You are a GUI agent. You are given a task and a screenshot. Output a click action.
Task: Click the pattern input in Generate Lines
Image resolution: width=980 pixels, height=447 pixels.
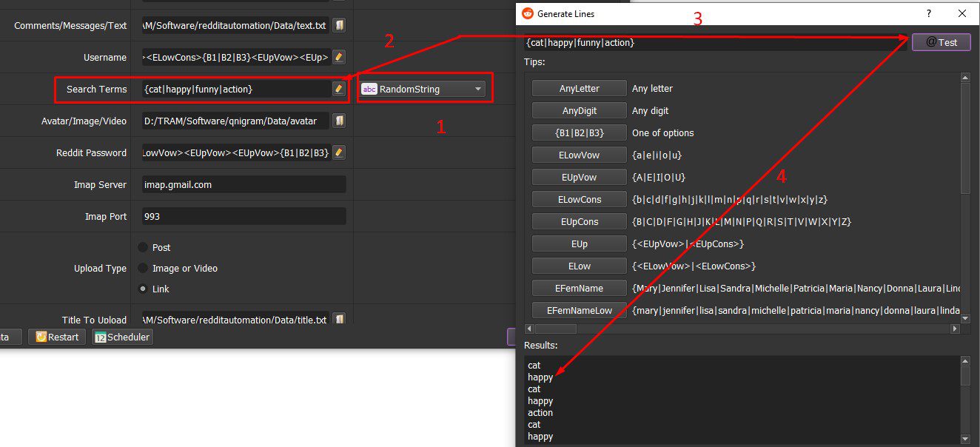tap(716, 43)
